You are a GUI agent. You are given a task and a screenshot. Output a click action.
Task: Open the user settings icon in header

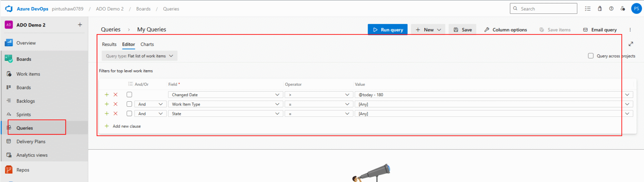click(x=623, y=8)
